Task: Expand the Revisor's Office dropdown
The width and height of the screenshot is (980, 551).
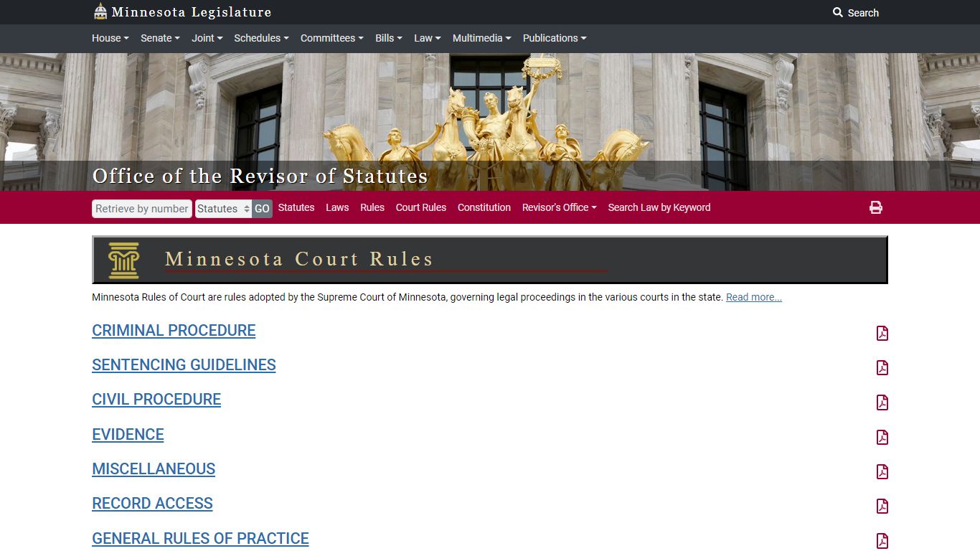Action: click(559, 207)
